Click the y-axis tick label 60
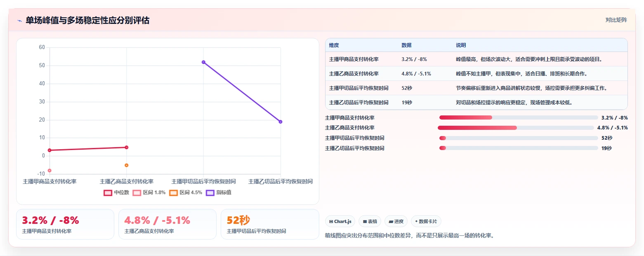Image resolution: width=644 pixels, height=256 pixels. coord(42,47)
